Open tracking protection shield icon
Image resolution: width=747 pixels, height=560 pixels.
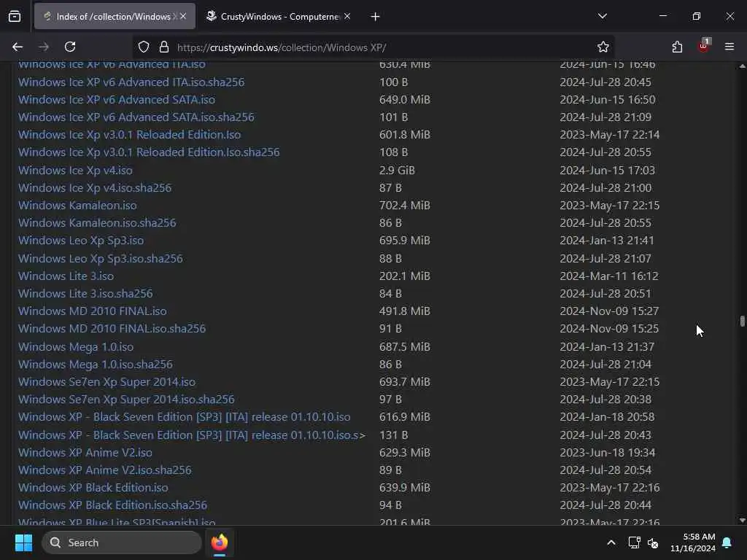[x=144, y=47]
